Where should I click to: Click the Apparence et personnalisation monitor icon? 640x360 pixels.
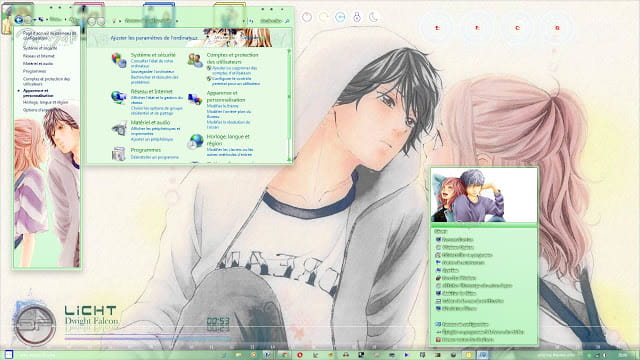click(x=195, y=98)
